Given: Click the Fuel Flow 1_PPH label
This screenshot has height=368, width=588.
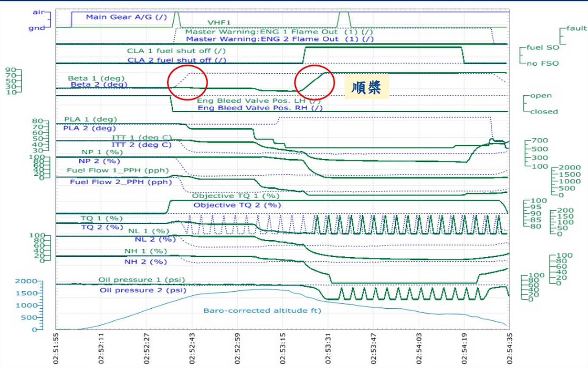Looking at the screenshot, I should (117, 171).
